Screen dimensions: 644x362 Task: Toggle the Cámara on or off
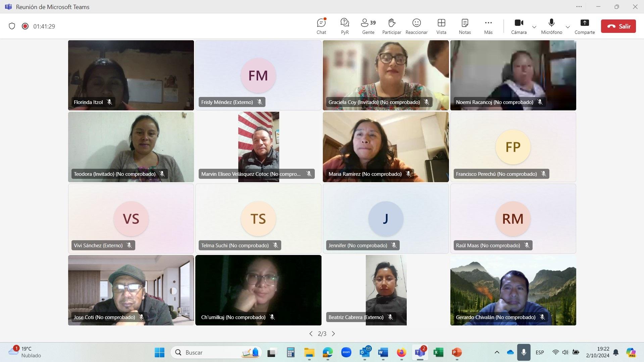coord(519,26)
